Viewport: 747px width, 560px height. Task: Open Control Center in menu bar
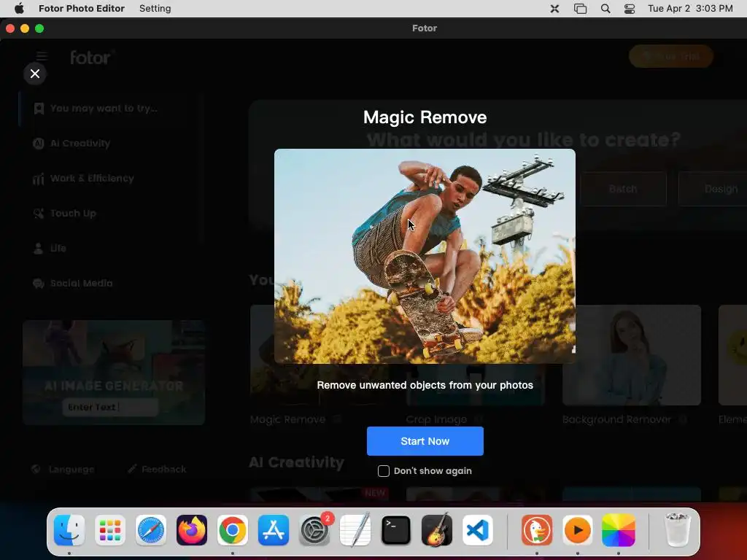(x=630, y=9)
